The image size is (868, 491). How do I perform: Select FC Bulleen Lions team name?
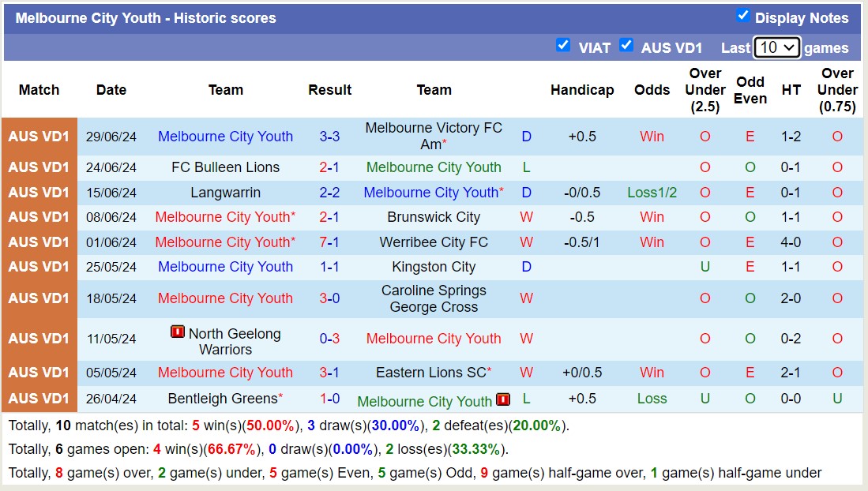coord(226,167)
